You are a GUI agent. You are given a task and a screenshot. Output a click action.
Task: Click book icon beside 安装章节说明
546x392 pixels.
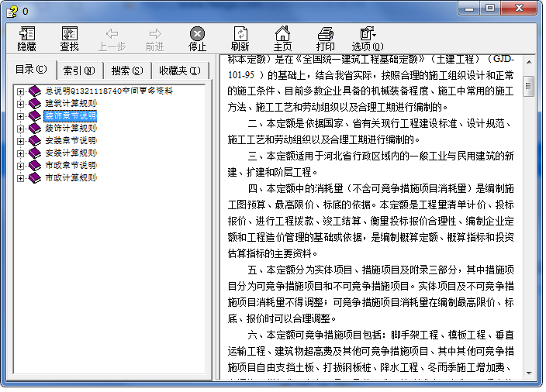[35, 140]
